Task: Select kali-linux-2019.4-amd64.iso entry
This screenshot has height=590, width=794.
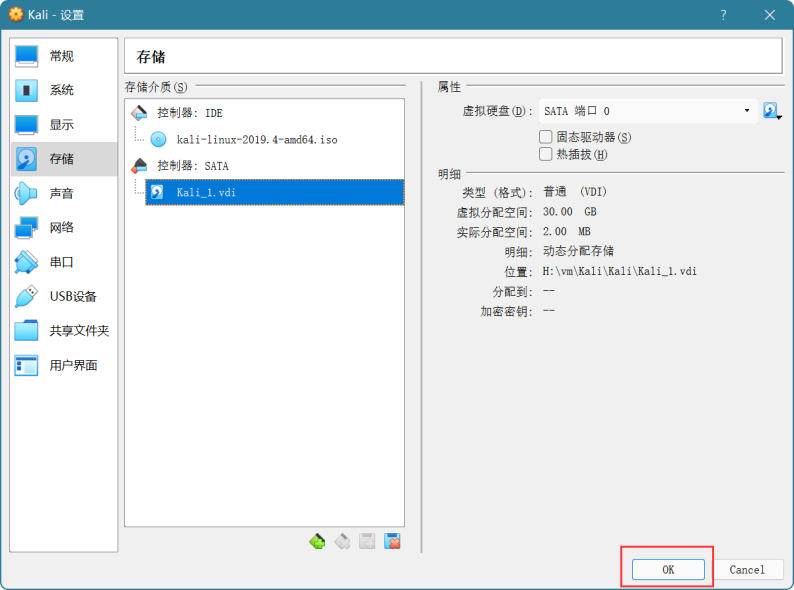Action: 257,139
